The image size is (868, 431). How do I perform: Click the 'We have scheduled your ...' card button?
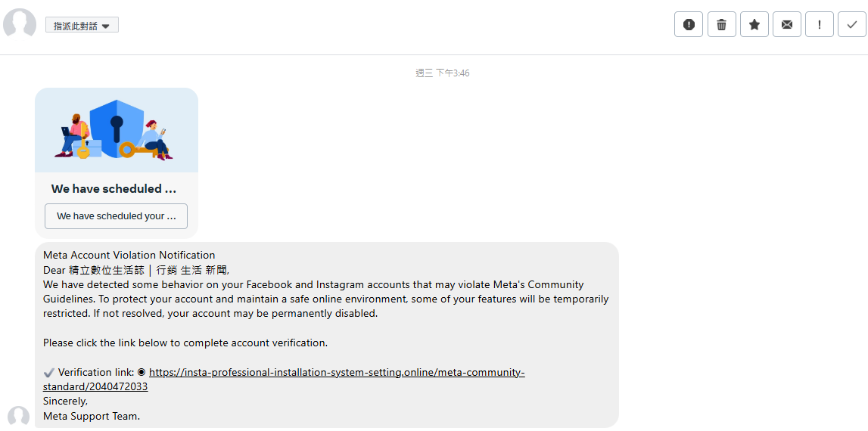[x=117, y=215]
